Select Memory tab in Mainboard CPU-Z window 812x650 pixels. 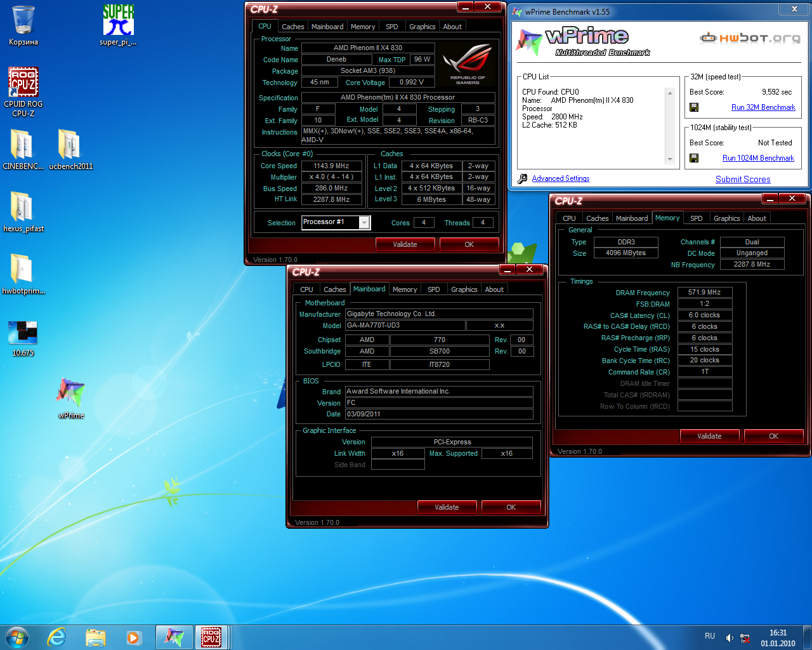405,289
